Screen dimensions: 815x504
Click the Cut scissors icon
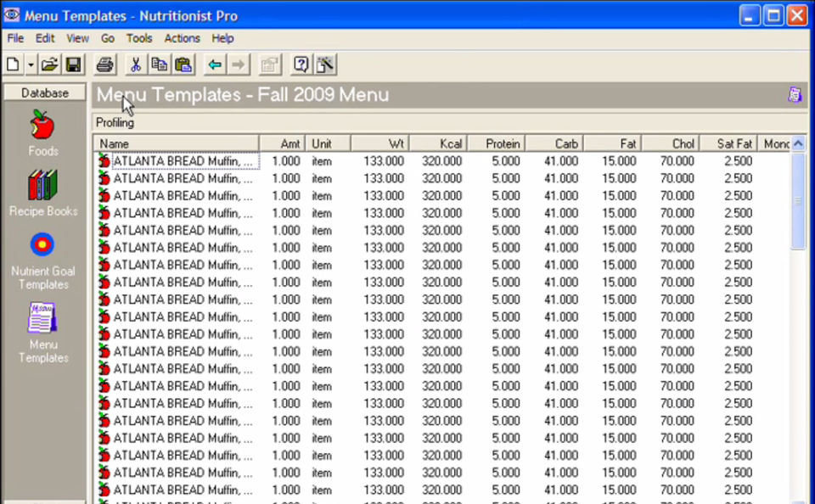(136, 65)
